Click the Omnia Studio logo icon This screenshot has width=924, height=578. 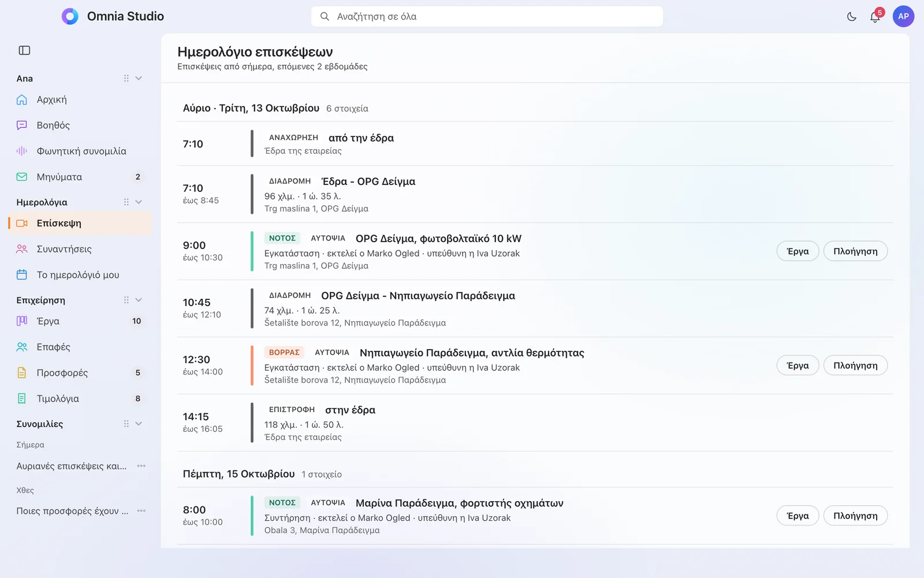tap(70, 16)
